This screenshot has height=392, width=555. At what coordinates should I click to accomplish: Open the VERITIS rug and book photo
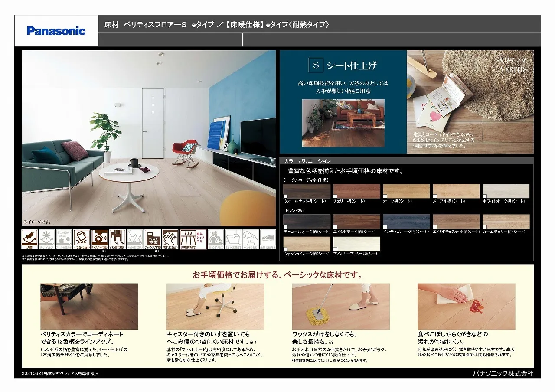[470, 102]
